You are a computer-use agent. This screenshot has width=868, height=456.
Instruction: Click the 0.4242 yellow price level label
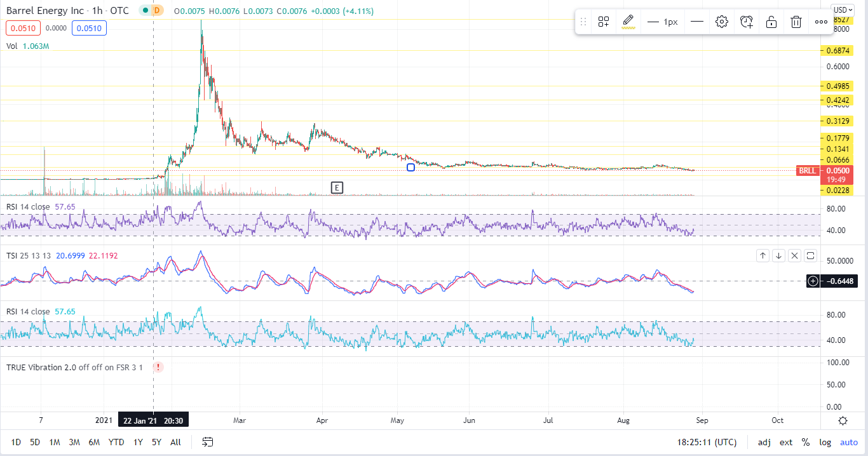[837, 100]
